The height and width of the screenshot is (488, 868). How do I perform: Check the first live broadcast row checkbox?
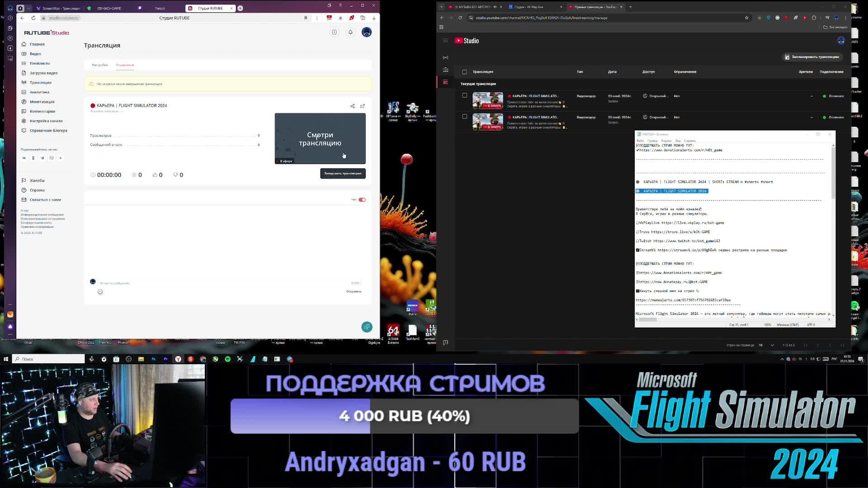click(465, 96)
